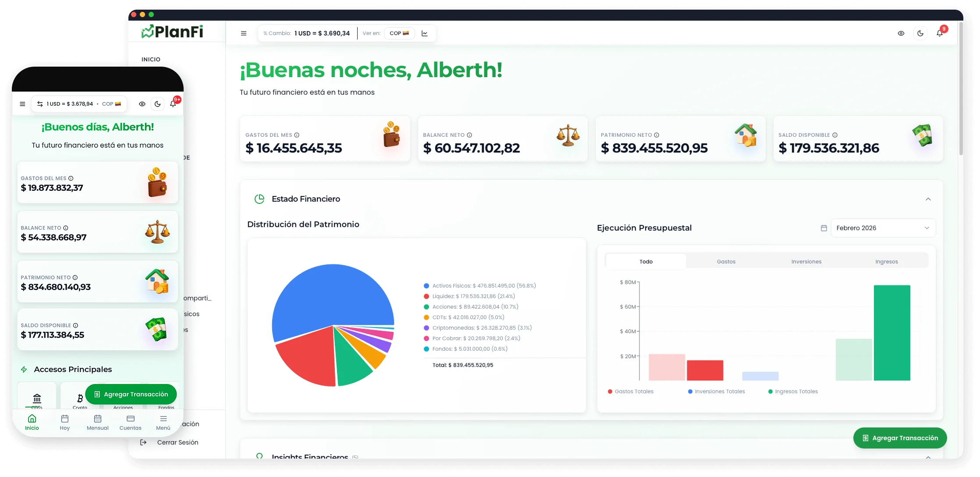Click the desktop hamburger menu icon
The height and width of the screenshot is (477, 980).
click(244, 33)
